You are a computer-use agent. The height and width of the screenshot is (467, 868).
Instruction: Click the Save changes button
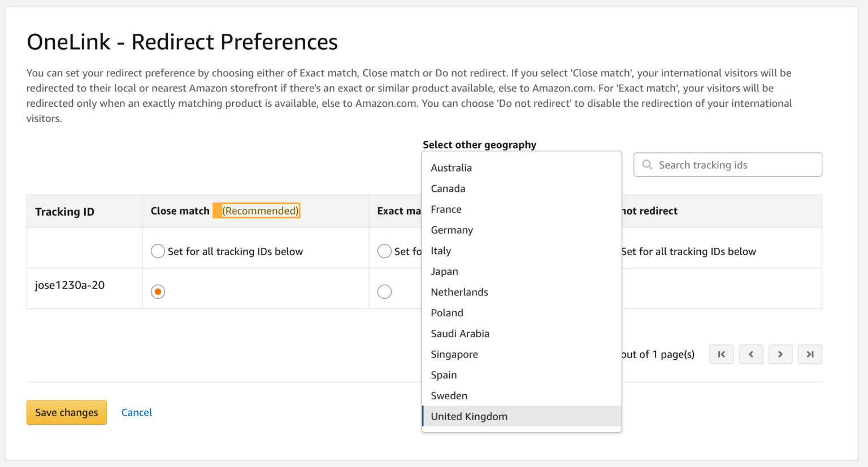tap(66, 412)
